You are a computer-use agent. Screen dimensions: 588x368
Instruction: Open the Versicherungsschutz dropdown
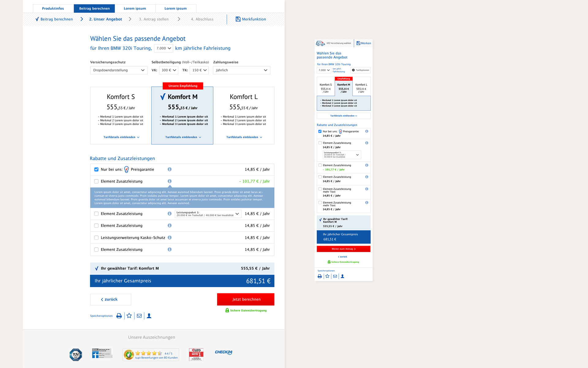119,70
